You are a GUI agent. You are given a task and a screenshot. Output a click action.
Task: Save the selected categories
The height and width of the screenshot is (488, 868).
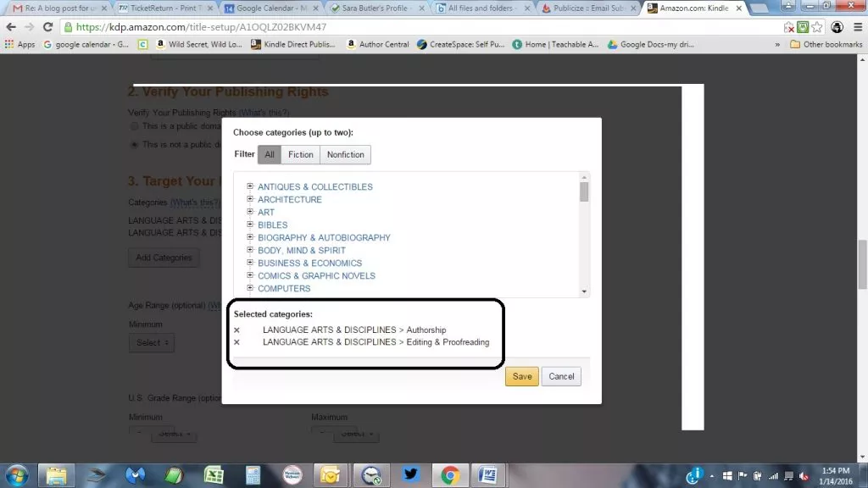[x=521, y=376]
